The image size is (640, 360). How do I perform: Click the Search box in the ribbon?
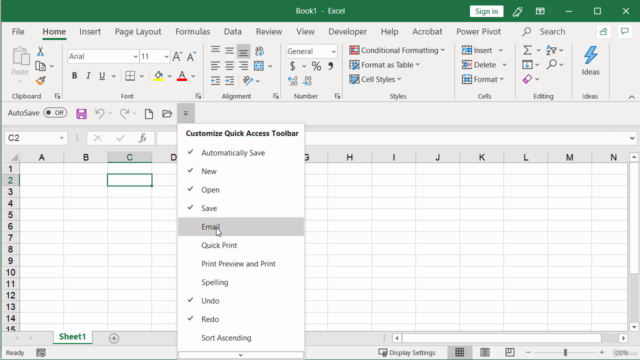(545, 31)
